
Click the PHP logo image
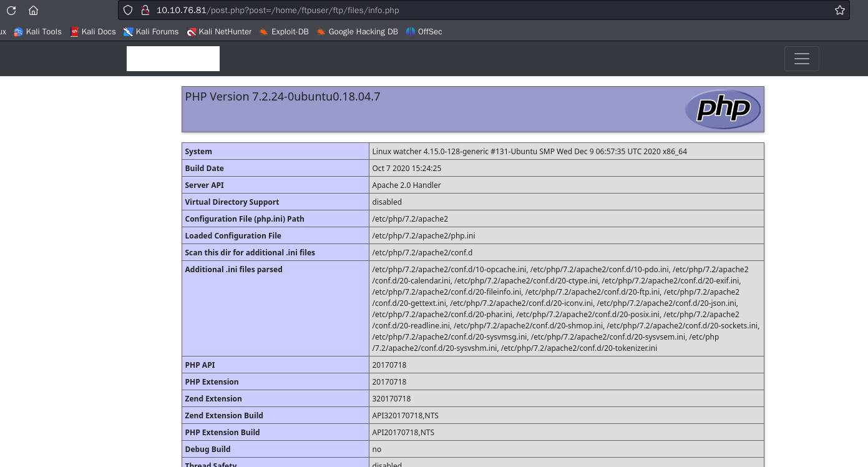[x=723, y=109]
